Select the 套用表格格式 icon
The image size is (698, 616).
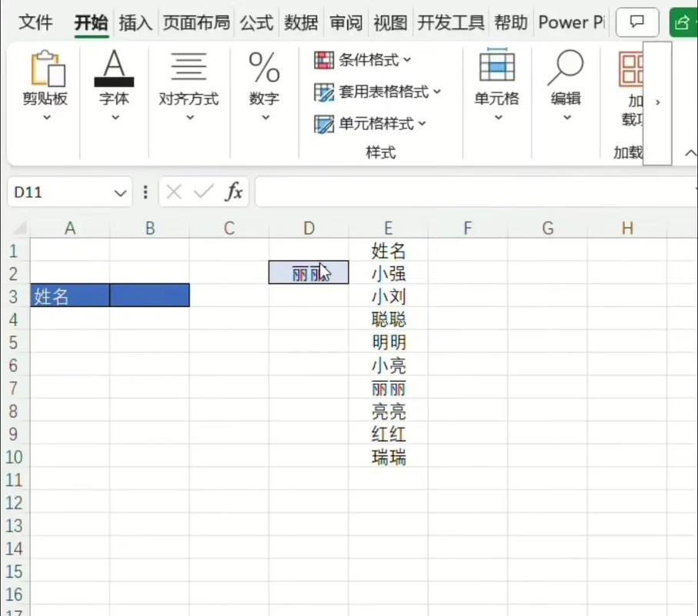[x=324, y=92]
